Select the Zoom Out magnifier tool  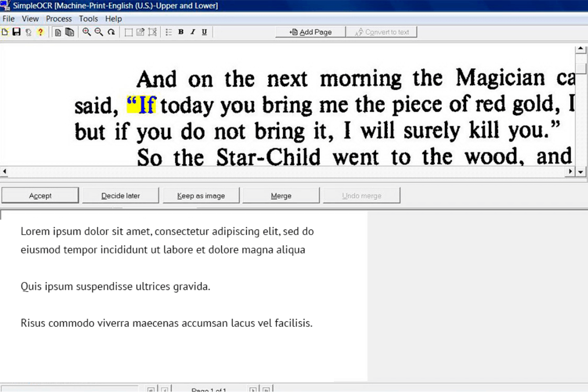coord(99,32)
